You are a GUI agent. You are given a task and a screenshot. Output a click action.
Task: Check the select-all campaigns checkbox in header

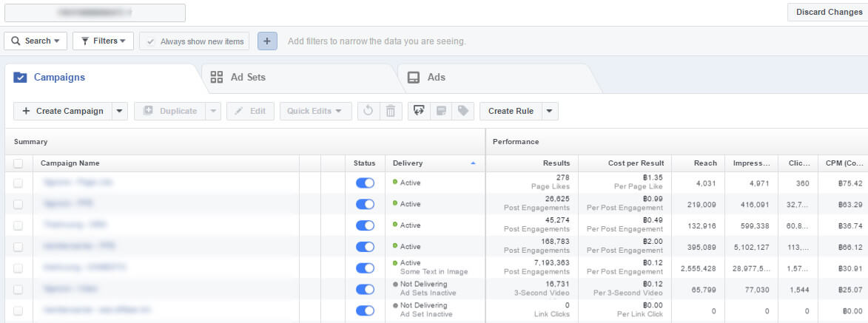tap(18, 163)
